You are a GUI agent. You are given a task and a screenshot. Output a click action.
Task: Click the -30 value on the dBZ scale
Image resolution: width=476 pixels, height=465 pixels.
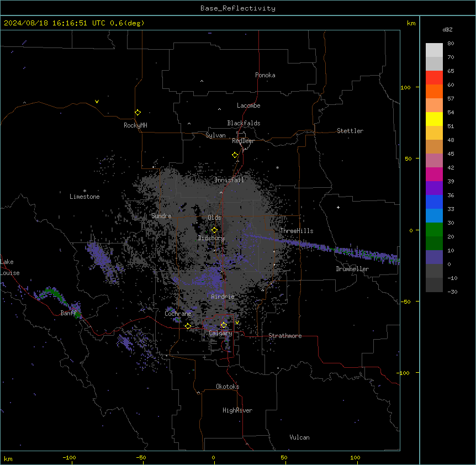click(x=452, y=292)
